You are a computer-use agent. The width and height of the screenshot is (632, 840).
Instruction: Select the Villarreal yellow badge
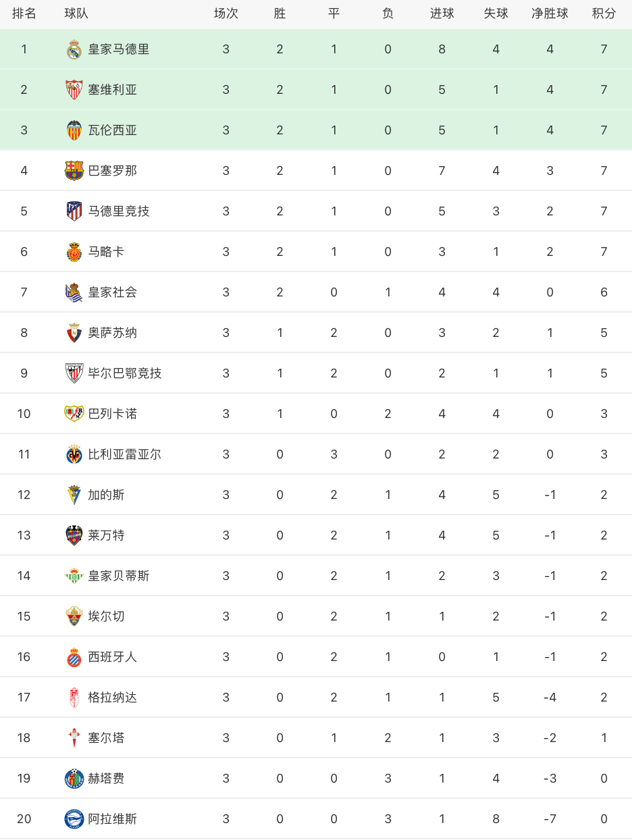[74, 454]
